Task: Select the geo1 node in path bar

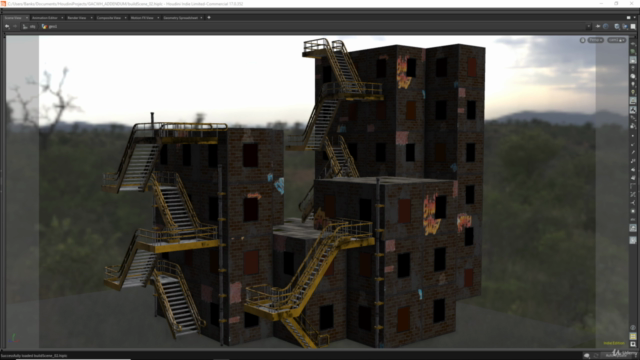Action: tap(49, 27)
